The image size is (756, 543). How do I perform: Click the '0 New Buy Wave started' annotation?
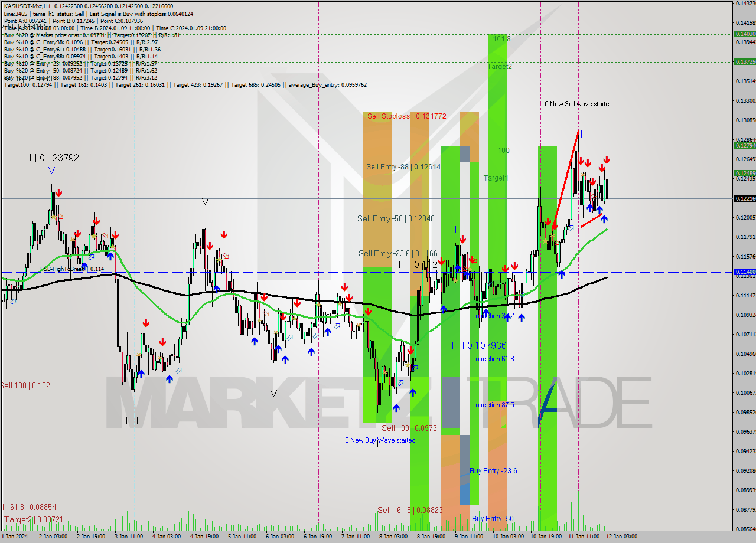[x=380, y=440]
